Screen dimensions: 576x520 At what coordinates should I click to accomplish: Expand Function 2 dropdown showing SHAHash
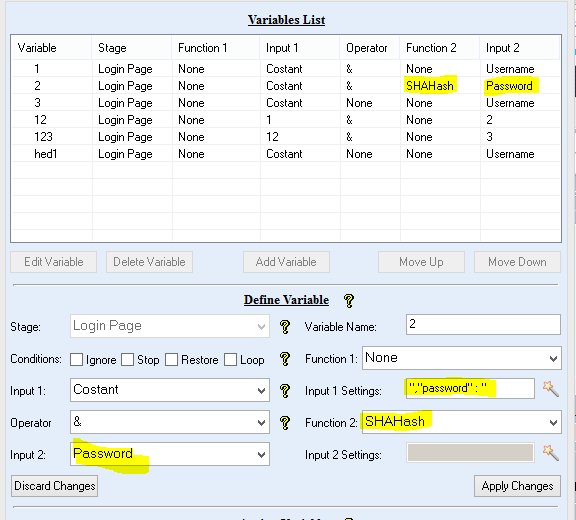point(462,422)
